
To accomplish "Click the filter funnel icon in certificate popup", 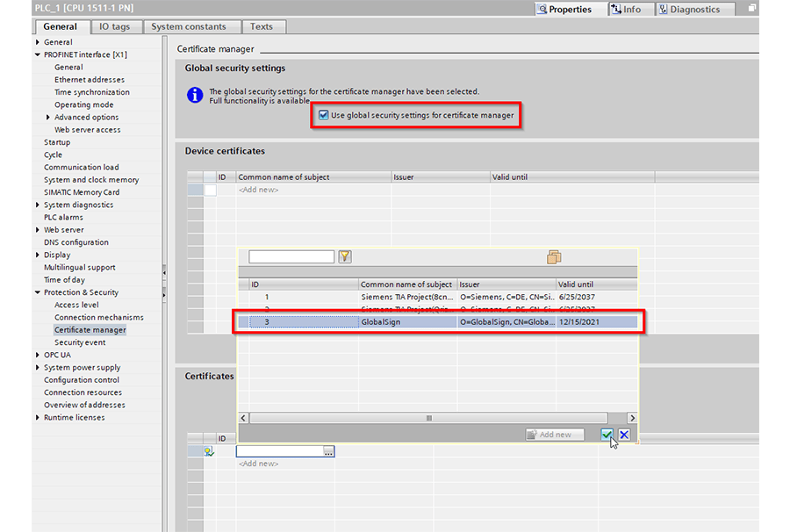I will (x=345, y=257).
